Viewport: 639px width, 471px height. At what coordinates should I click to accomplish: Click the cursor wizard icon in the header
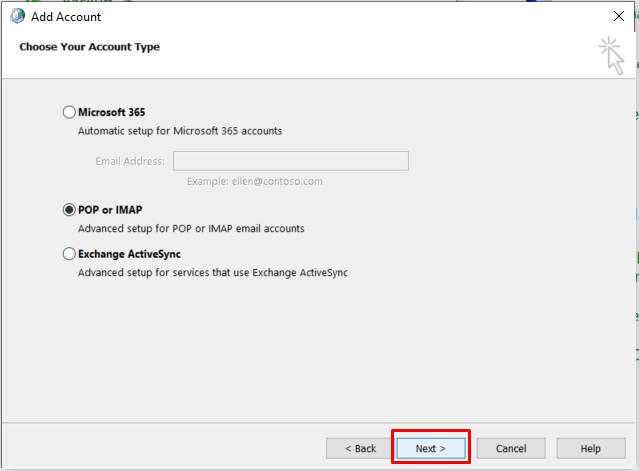[x=611, y=56]
